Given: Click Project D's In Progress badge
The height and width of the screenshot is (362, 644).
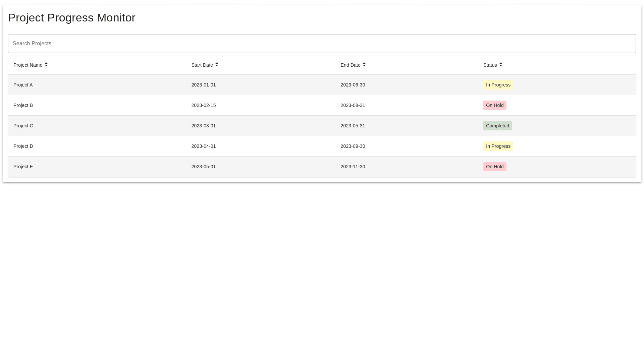Looking at the screenshot, I should 498,146.
